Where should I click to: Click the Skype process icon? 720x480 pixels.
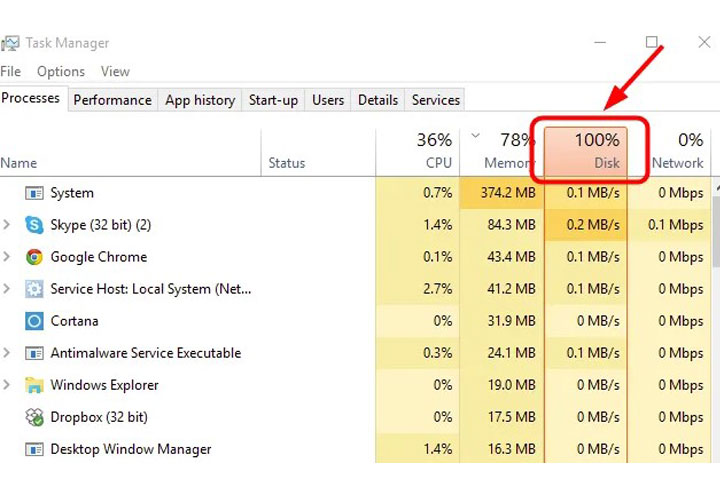click(34, 225)
